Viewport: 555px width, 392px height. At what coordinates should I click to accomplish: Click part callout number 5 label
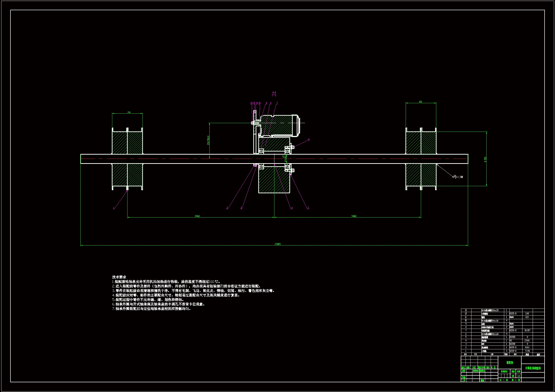pyautogui.click(x=308, y=208)
